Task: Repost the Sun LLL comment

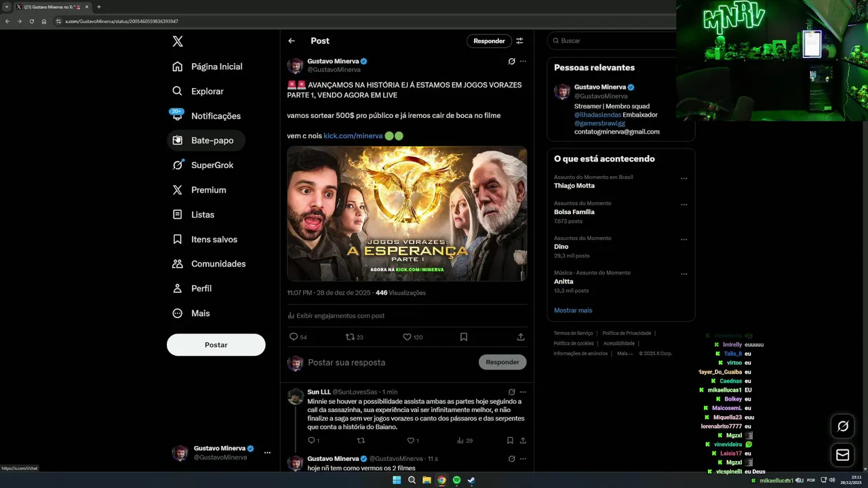Action: point(361,441)
